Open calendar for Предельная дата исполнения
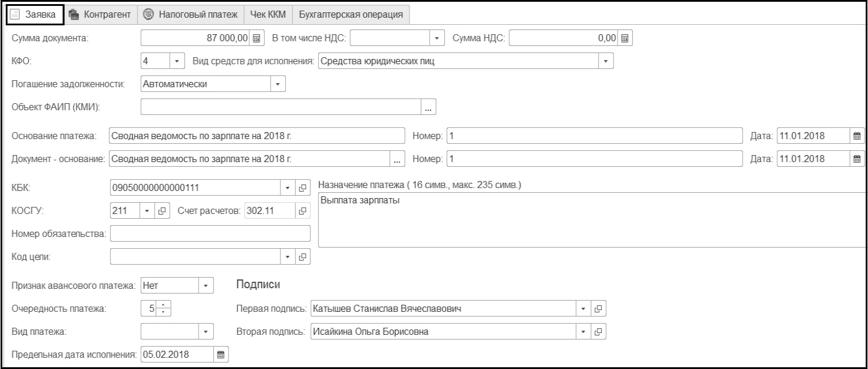 click(221, 354)
